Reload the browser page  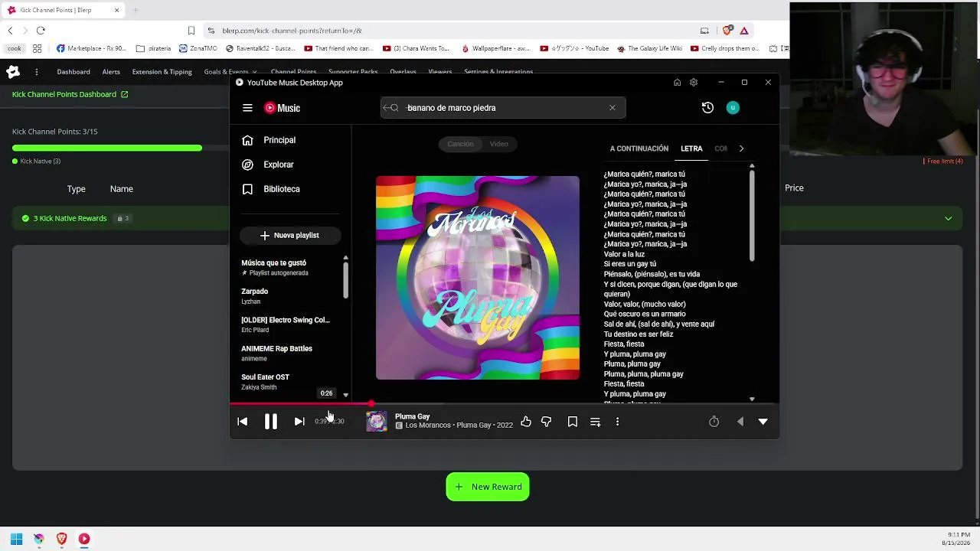pyautogui.click(x=41, y=31)
